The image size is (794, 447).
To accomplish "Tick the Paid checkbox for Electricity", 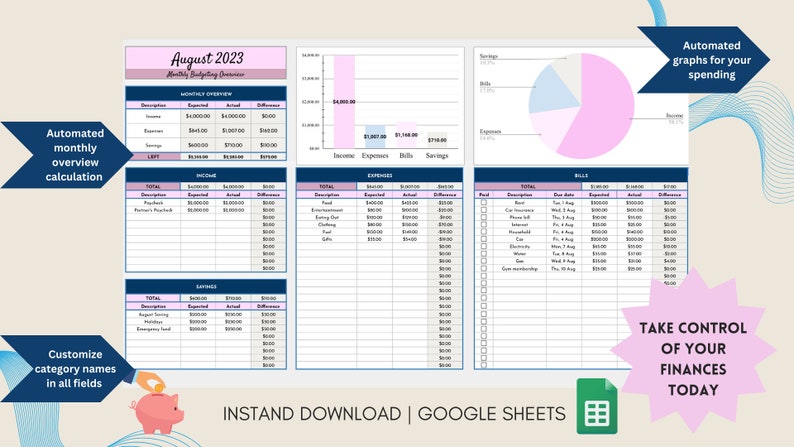I will 484,247.
